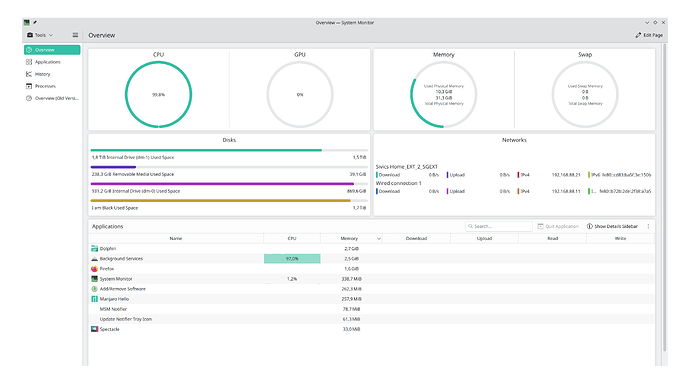Click the 2,7 GiB memory value

[x=351, y=249]
